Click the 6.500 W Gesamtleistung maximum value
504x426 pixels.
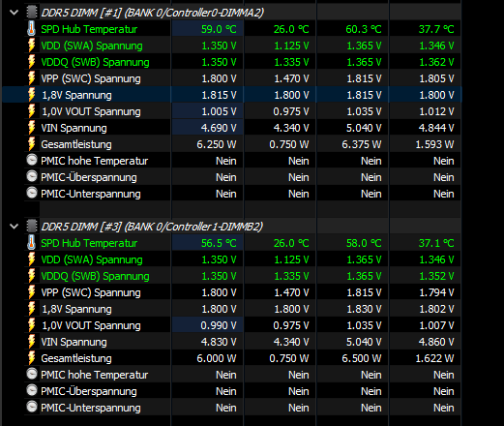click(362, 358)
